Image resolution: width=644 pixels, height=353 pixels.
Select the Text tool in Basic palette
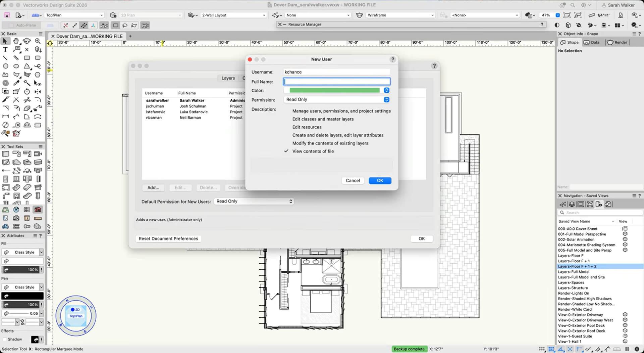(5, 49)
